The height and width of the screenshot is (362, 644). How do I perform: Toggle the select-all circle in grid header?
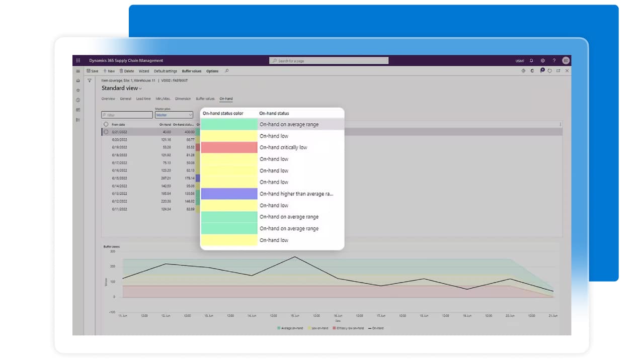coord(106,124)
